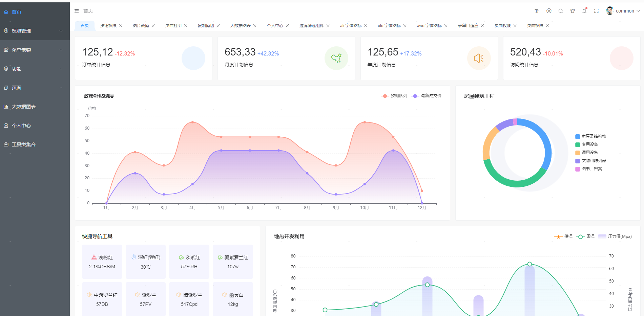Open the 中紫罗兰红 quick navigation tile
This screenshot has height=316, width=644.
point(102,299)
